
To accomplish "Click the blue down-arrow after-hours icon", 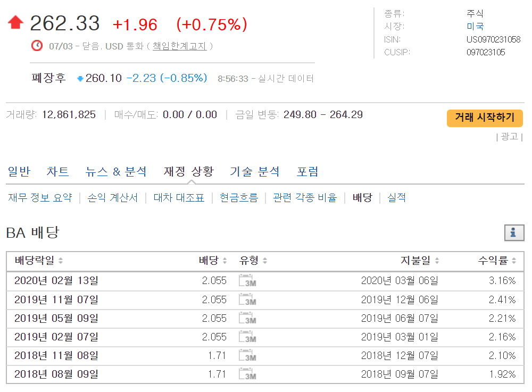I will [80, 79].
